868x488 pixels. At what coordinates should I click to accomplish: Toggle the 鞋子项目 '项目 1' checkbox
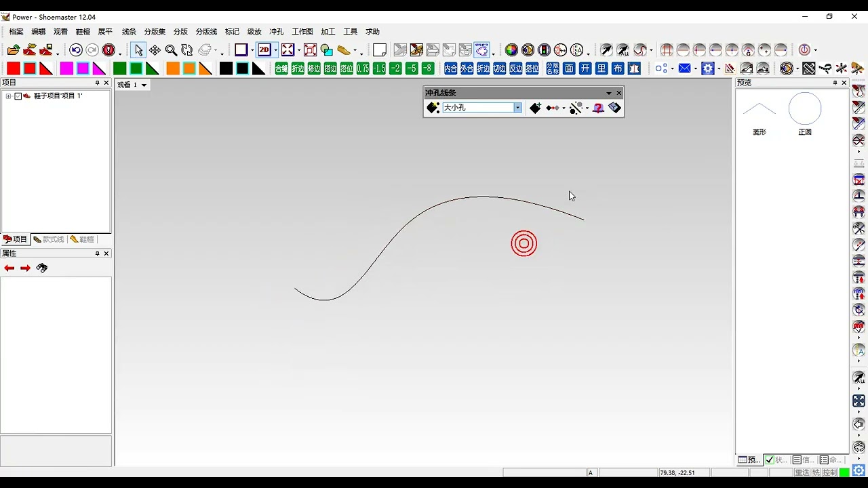point(18,96)
